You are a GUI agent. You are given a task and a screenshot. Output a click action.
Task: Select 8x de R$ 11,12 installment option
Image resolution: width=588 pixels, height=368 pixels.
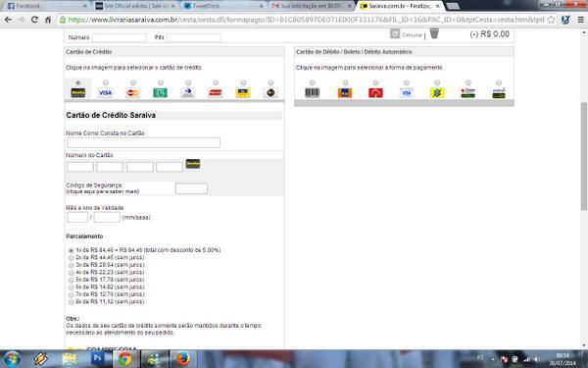pyautogui.click(x=72, y=302)
